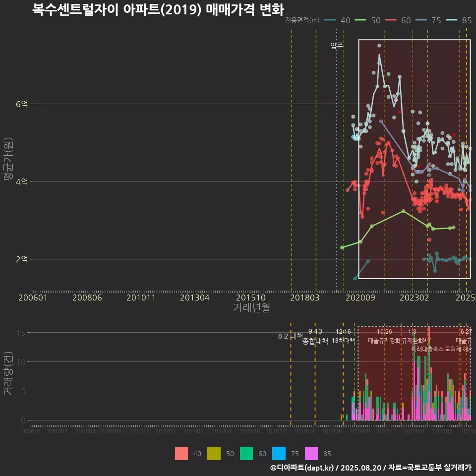Click the highest 85㎡ data point above the peak
476x476 pixels.
(x=379, y=46)
